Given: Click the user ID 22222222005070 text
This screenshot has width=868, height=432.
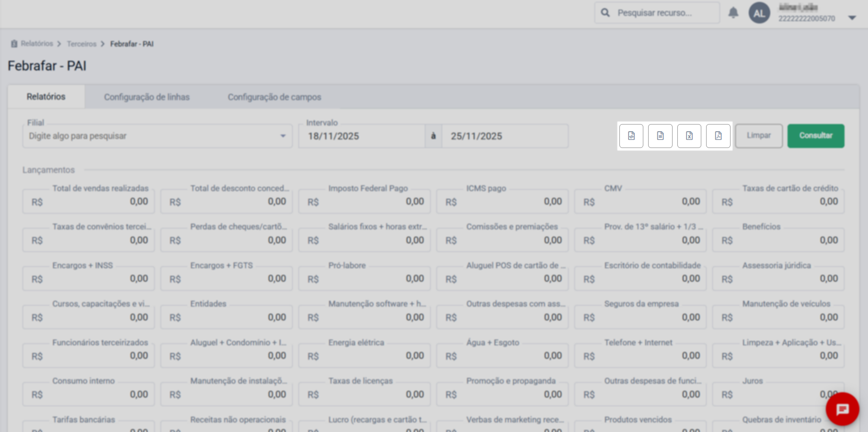Looking at the screenshot, I should coord(807,19).
